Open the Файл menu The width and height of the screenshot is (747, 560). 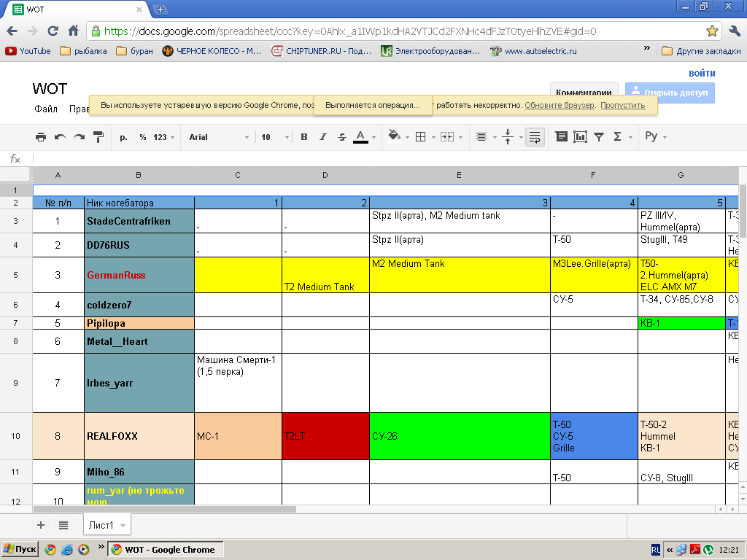46,109
